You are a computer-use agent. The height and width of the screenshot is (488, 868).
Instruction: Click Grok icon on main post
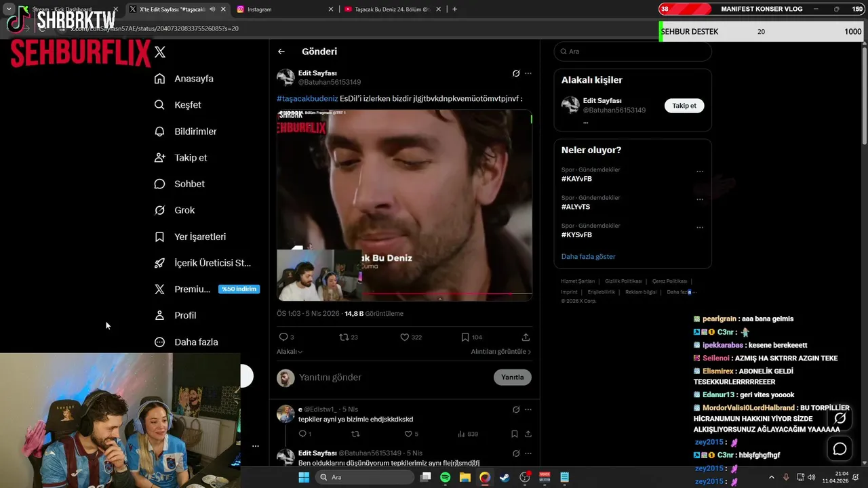(516, 73)
